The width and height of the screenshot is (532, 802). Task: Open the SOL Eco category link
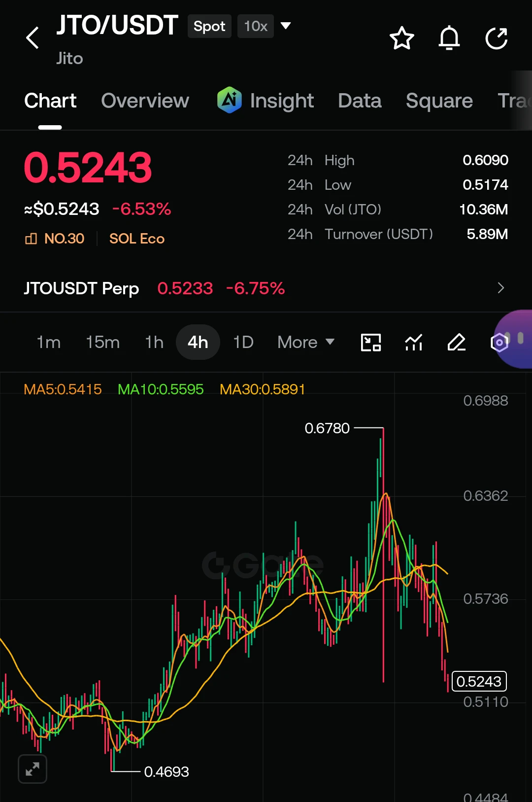pos(137,239)
